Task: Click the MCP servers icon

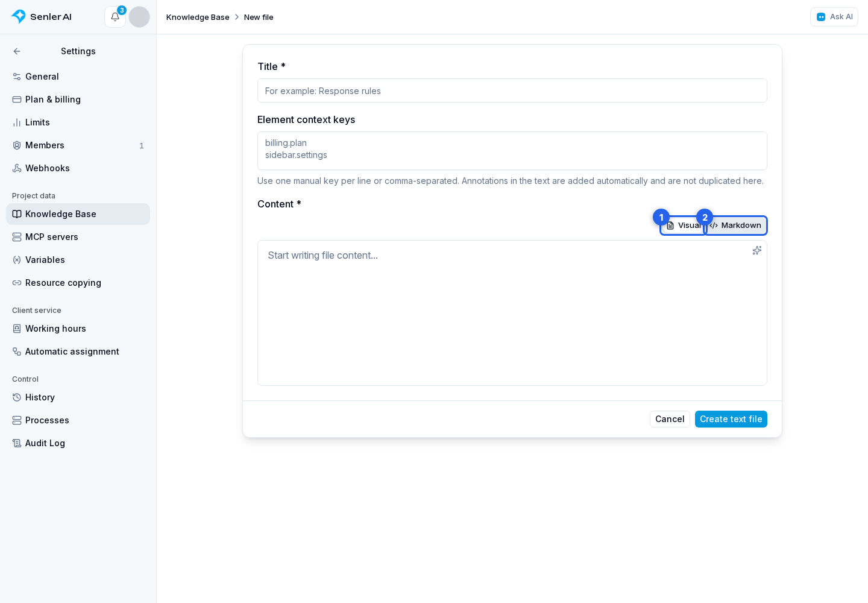Action: (x=17, y=237)
